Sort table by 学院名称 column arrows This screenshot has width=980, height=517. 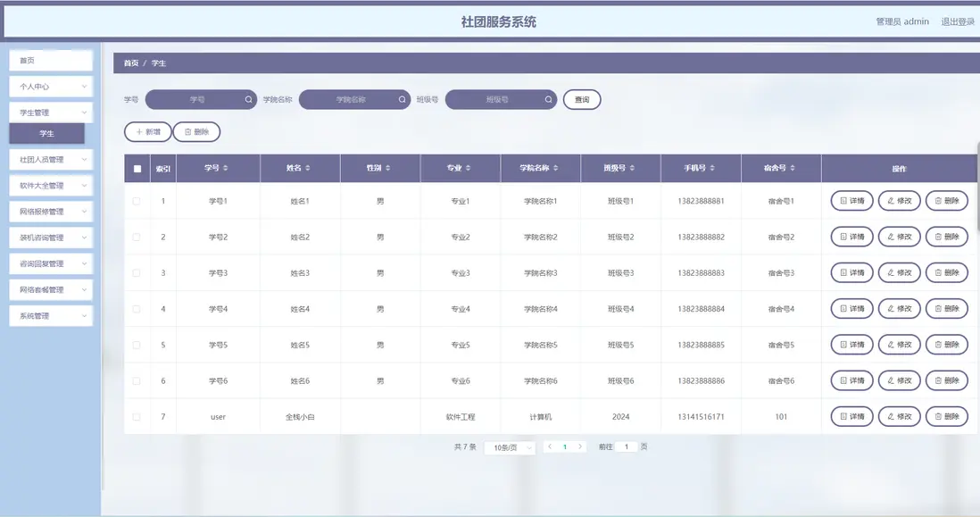[x=556, y=168]
